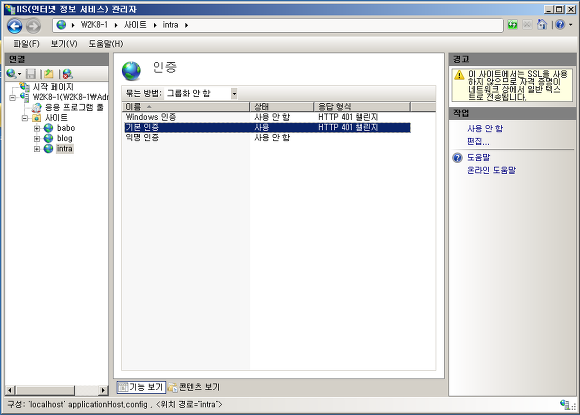This screenshot has width=580, height=415.
Task: Go back with the blue Back arrow
Action: click(x=15, y=26)
